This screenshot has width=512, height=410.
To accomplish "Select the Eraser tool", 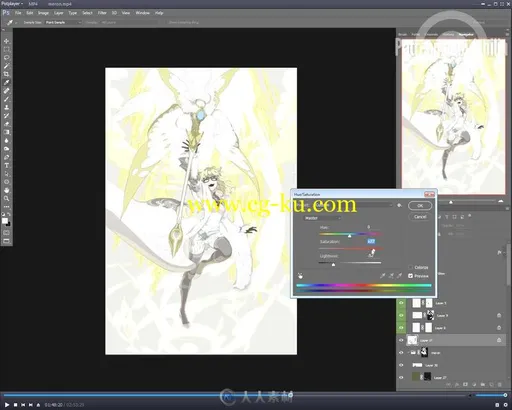I will point(6,124).
